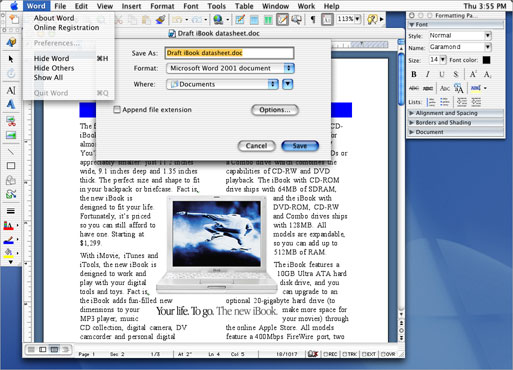
Task: Click Insert Picture from File icon
Action: point(11,135)
